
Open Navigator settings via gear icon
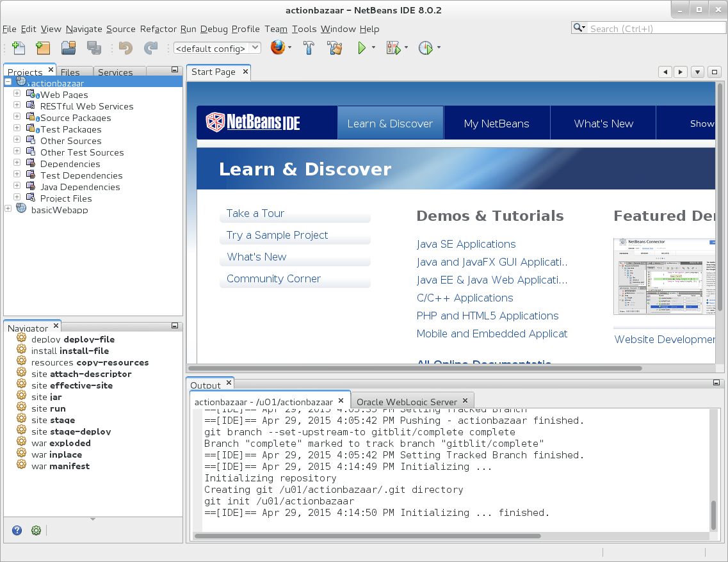[36, 530]
